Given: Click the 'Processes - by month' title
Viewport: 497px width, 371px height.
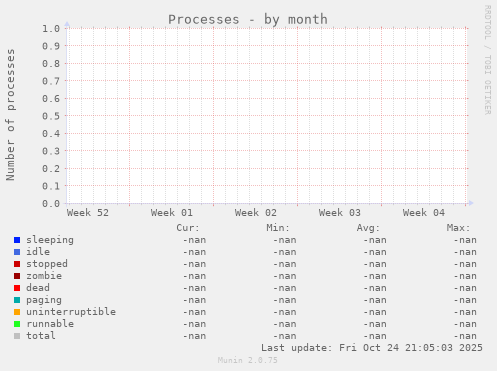Looking at the screenshot, I should [x=248, y=19].
